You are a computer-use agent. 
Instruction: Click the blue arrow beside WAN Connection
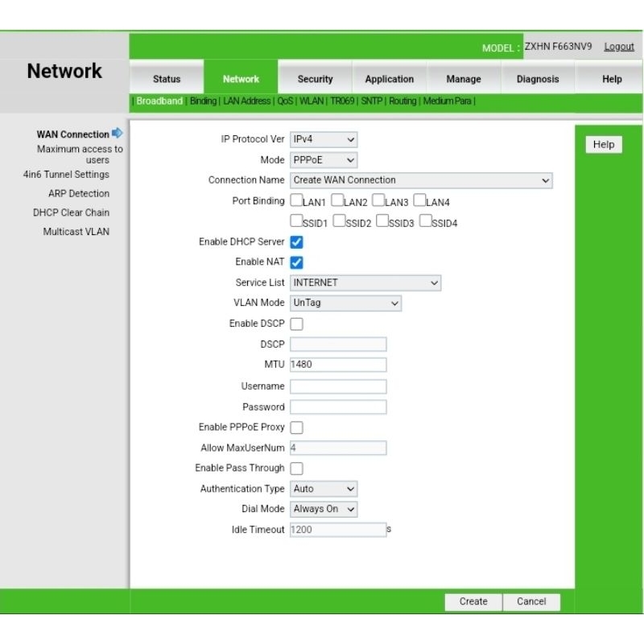click(118, 134)
